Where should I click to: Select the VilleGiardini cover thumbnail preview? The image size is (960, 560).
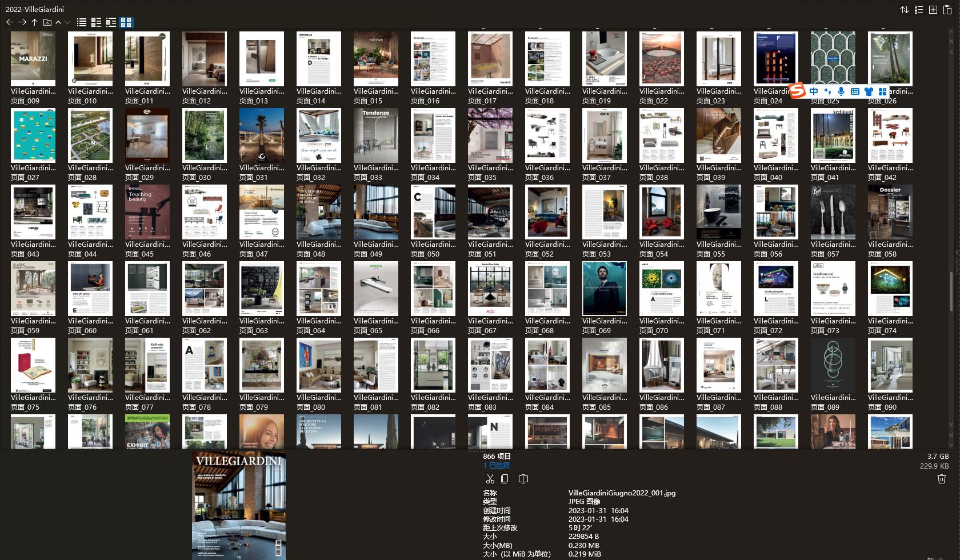pyautogui.click(x=238, y=505)
